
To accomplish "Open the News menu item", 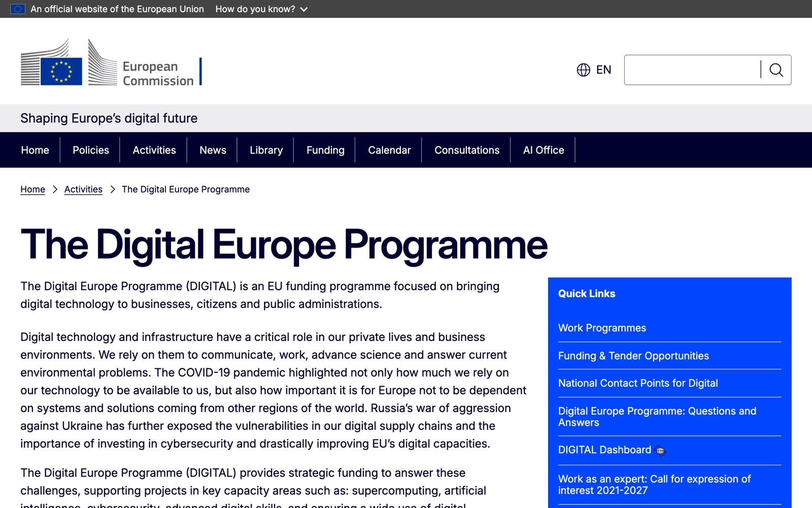I will click(x=213, y=150).
